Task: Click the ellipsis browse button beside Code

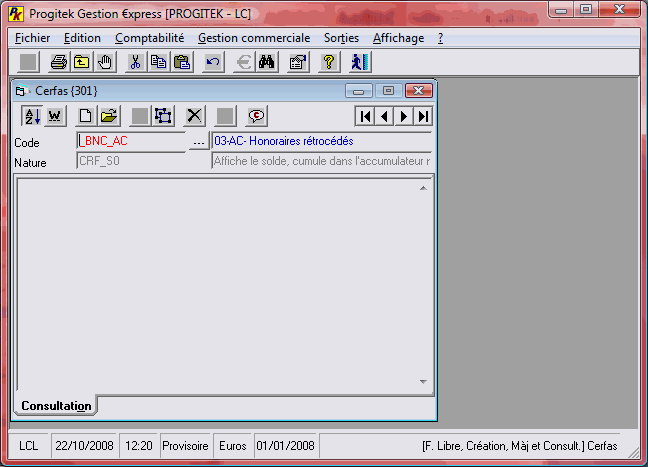Action: [x=198, y=142]
